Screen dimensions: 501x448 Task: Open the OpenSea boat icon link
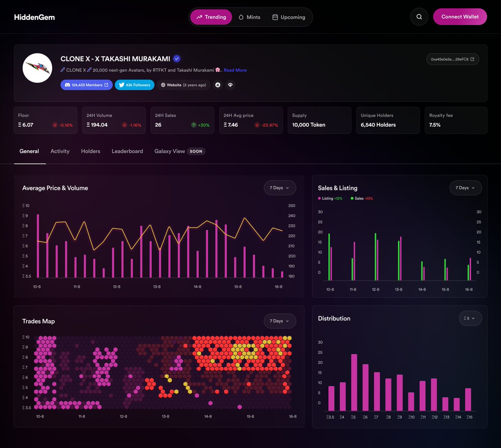218,85
